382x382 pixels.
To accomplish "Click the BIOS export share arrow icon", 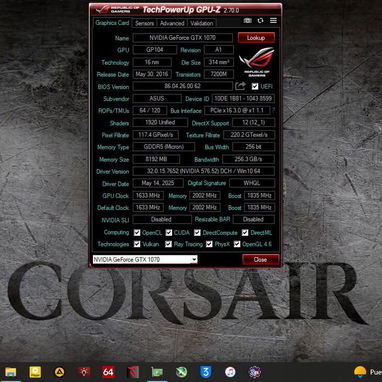I will pyautogui.click(x=240, y=86).
